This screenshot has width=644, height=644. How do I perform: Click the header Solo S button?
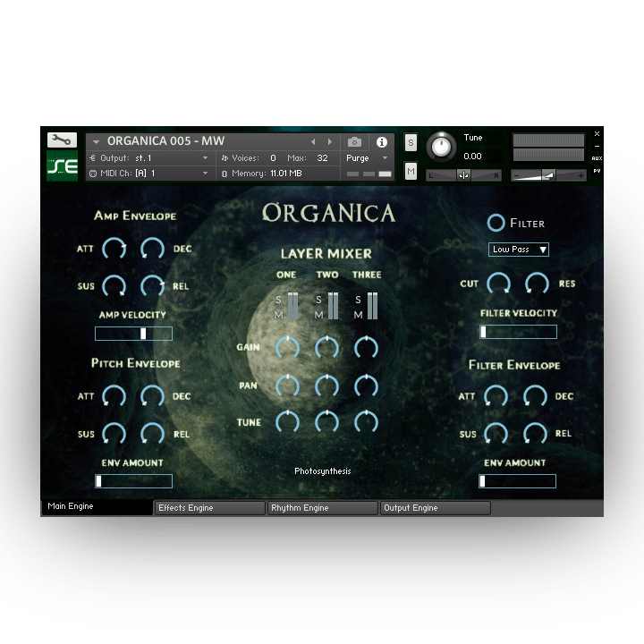411,143
